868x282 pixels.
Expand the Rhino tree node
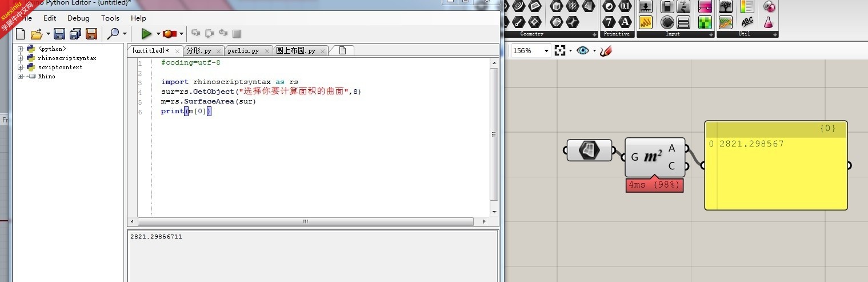pos(20,77)
